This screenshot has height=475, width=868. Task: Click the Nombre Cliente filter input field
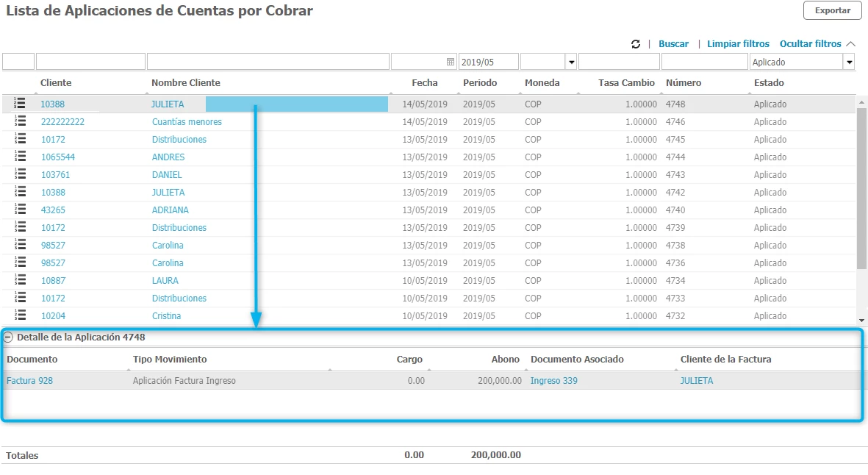(268, 63)
